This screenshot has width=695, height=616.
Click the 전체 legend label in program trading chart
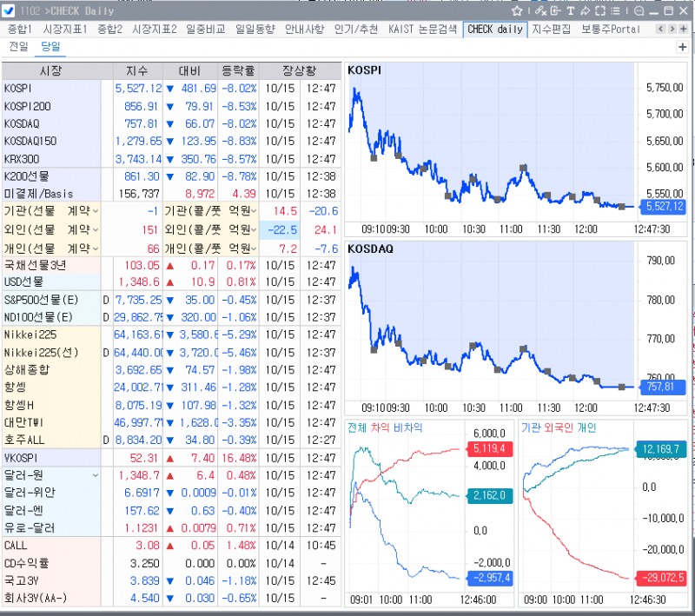tap(357, 427)
